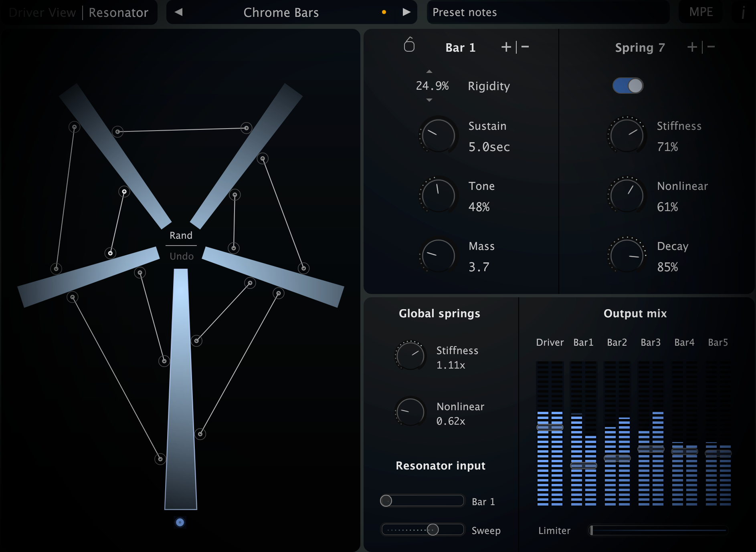Click the Sweep slider handle
This screenshot has width=756, height=552.
click(433, 530)
